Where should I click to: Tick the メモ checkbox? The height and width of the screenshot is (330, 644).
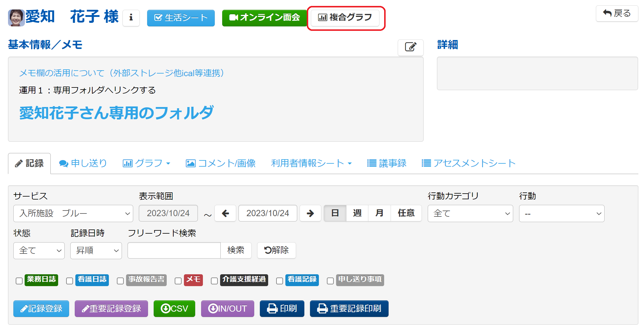coord(178,281)
